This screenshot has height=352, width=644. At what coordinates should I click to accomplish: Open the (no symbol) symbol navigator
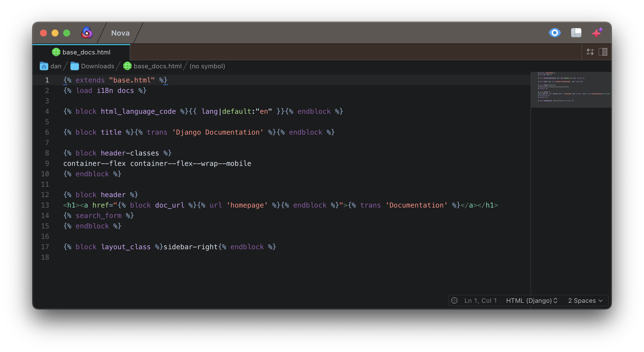(207, 66)
